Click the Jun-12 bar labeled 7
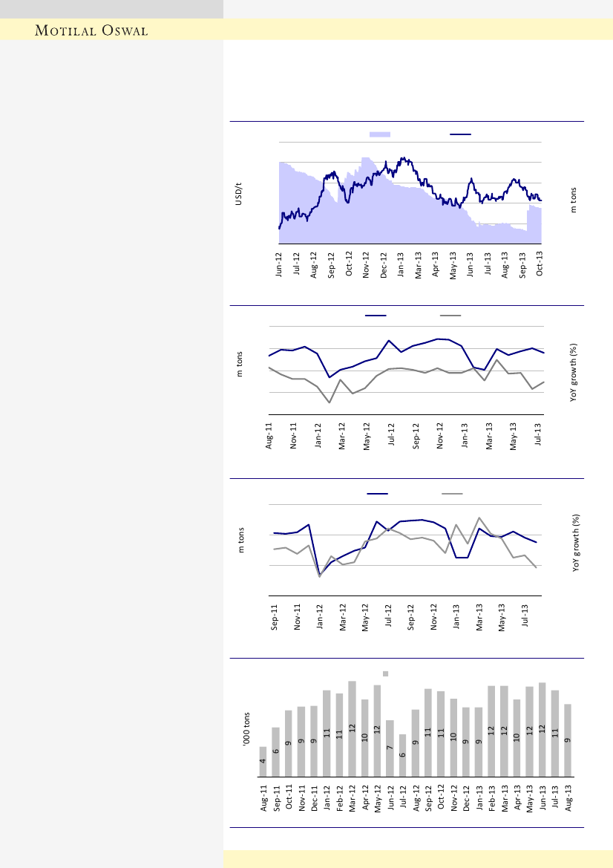The width and height of the screenshot is (613, 868). point(390,748)
